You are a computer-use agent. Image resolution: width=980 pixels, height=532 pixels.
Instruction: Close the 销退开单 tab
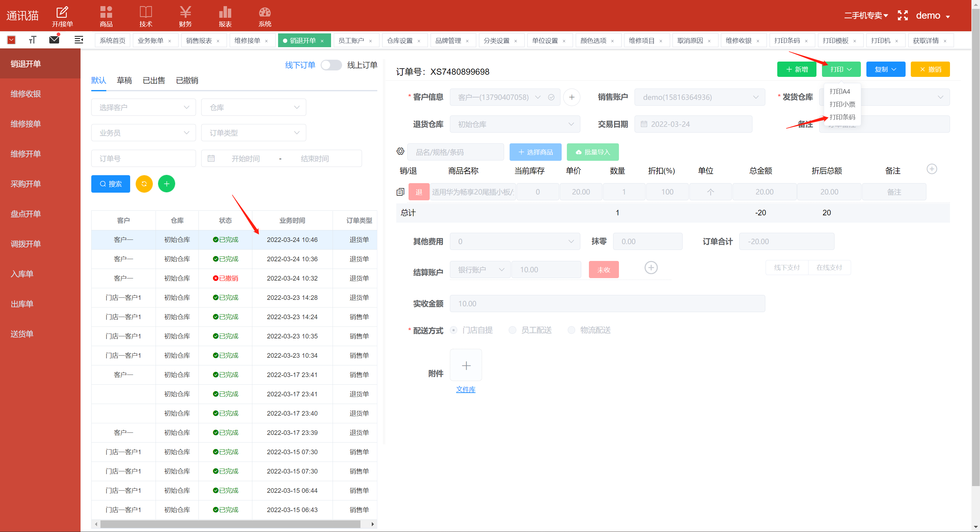(x=322, y=41)
